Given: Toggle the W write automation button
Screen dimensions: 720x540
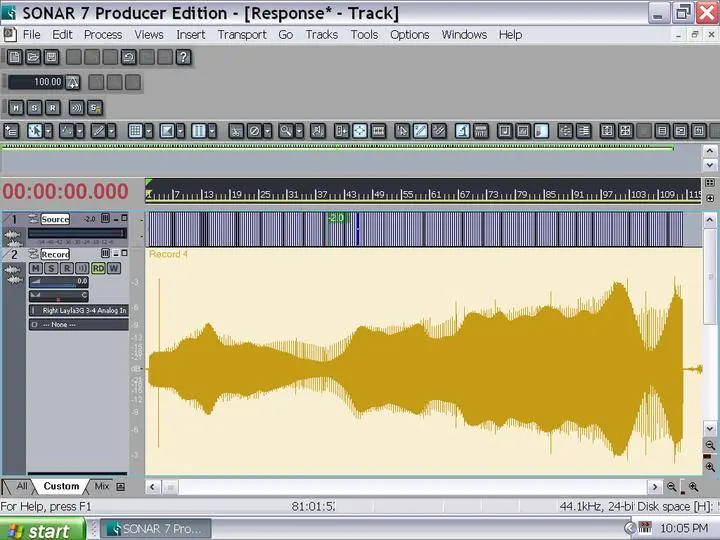Looking at the screenshot, I should coord(114,268).
